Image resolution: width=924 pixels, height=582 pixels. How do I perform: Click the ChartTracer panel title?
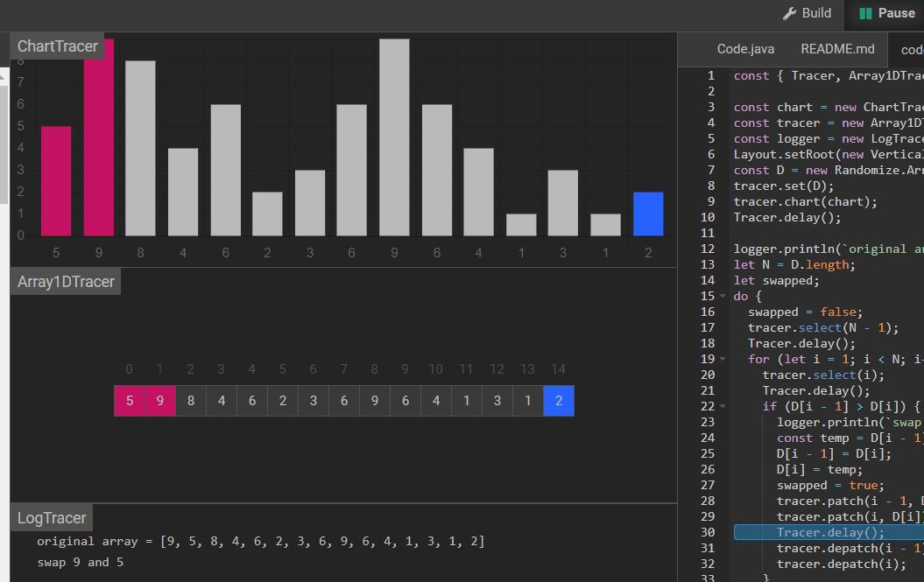pos(57,46)
